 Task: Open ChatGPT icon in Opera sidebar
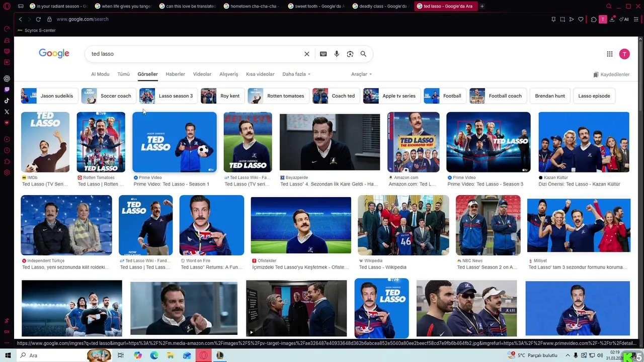point(7,78)
